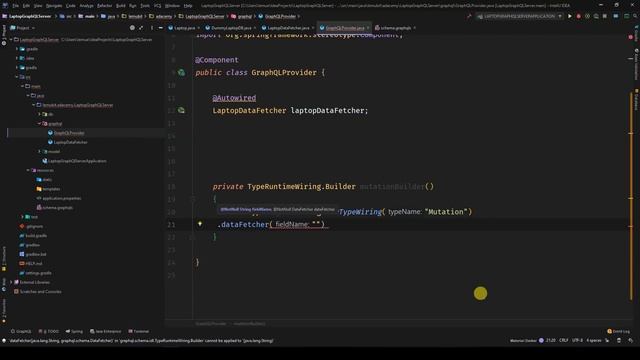Close the Laptop.java tab
The height and width of the screenshot is (360, 640).
[x=198, y=28]
